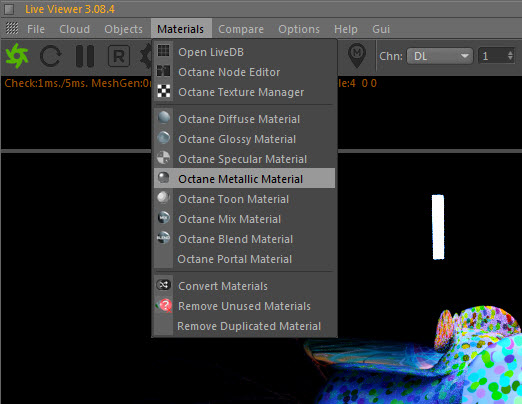Restart the render using the circular arrow icon

coord(51,56)
